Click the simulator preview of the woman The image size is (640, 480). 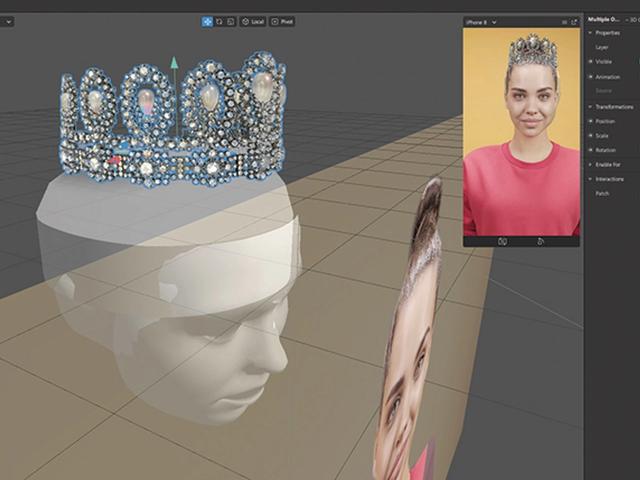coord(521,132)
